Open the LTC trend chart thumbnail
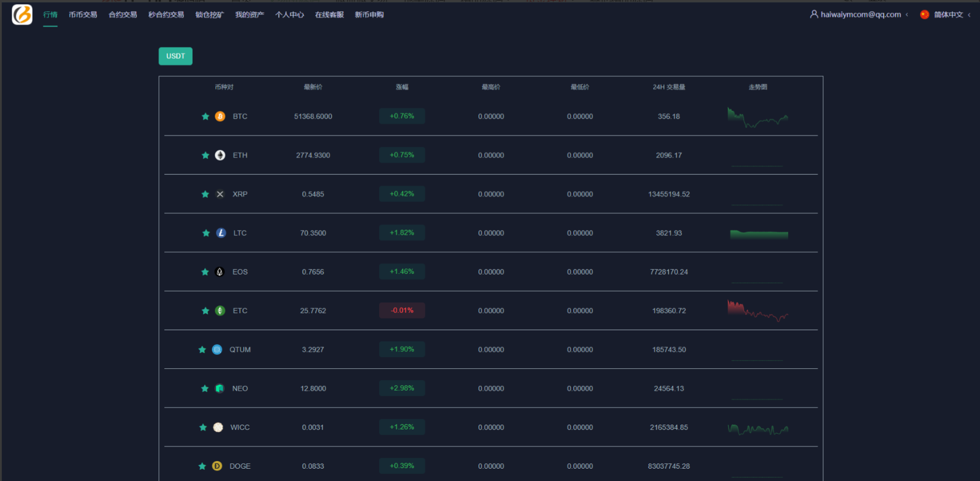The width and height of the screenshot is (980, 481). (x=759, y=234)
